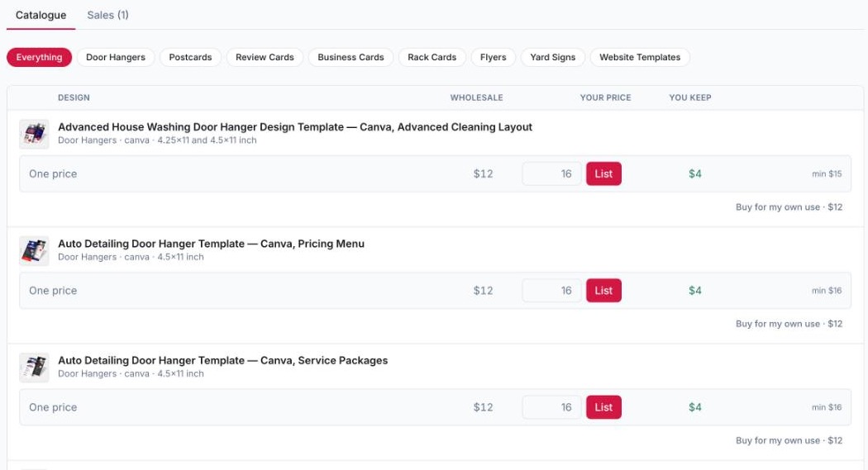Click 'min $15' for Advanced House Washing

pyautogui.click(x=827, y=173)
